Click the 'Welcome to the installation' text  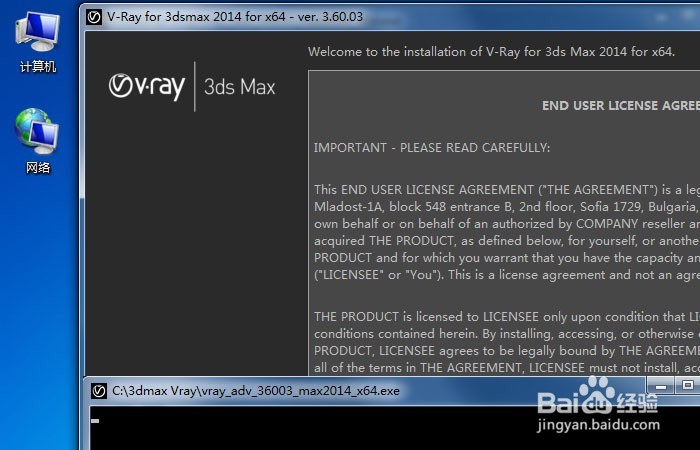point(492,52)
